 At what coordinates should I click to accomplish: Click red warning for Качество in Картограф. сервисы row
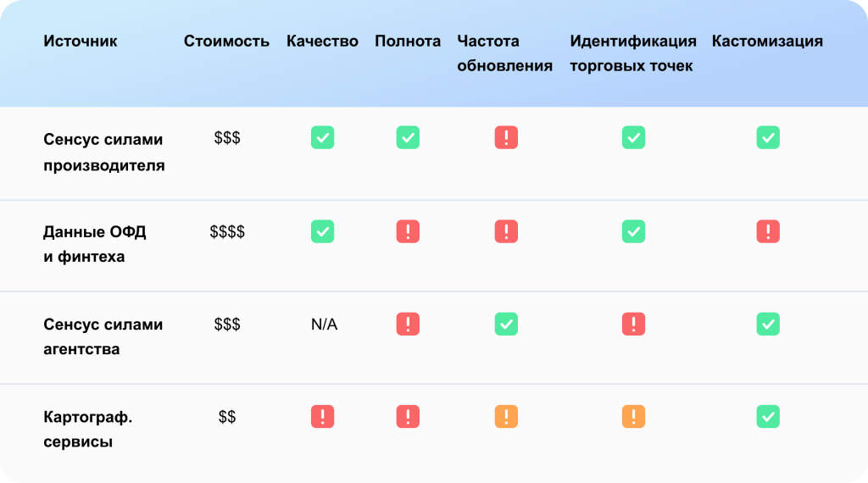pyautogui.click(x=322, y=416)
